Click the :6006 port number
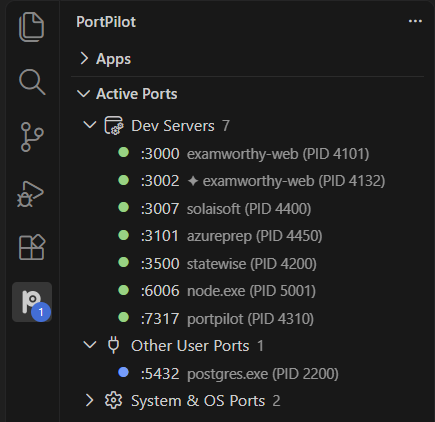 tap(160, 291)
